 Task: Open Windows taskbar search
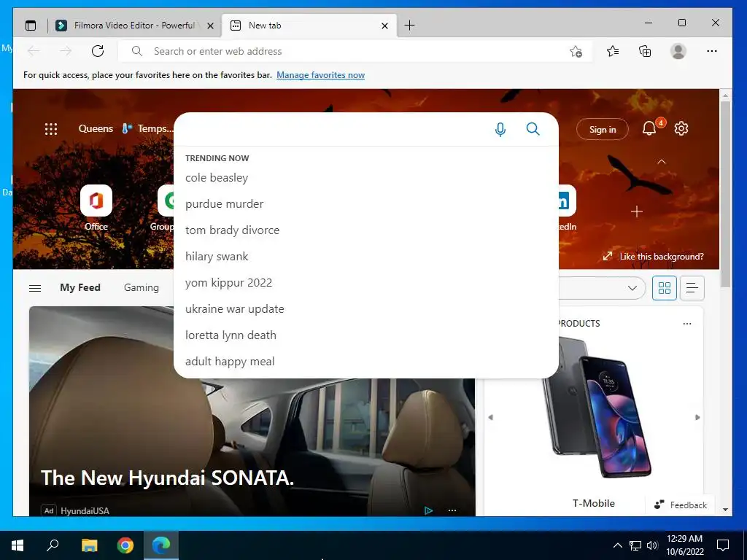(x=53, y=545)
